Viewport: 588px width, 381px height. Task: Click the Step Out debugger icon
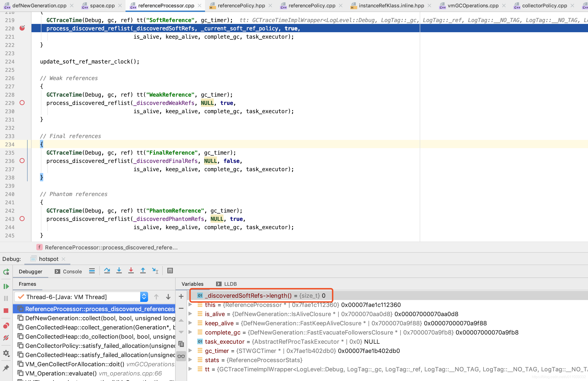coord(143,271)
